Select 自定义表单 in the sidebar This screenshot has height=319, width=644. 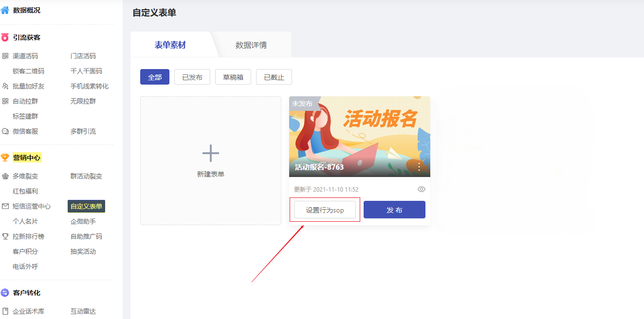coord(86,206)
